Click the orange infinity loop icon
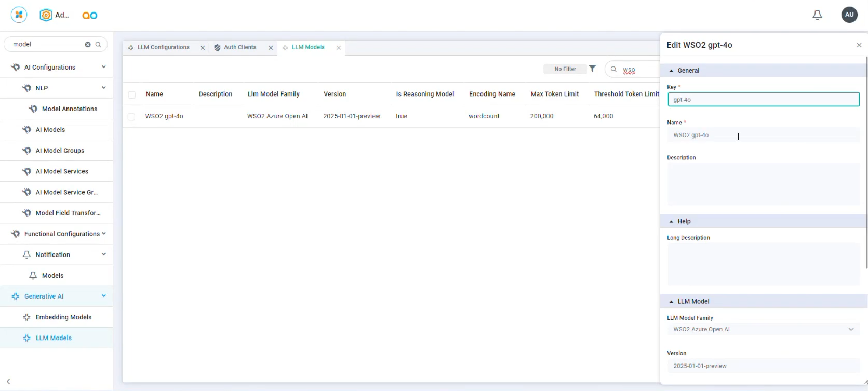 tap(90, 16)
